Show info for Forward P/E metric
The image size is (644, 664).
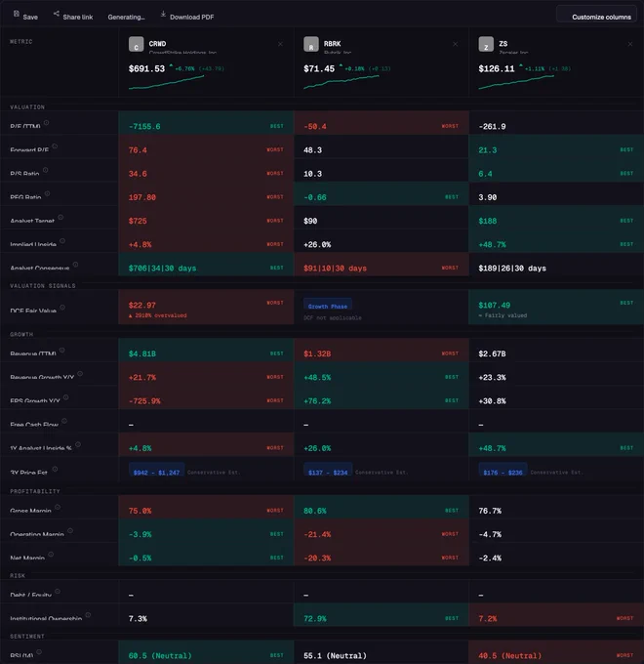coord(55,146)
